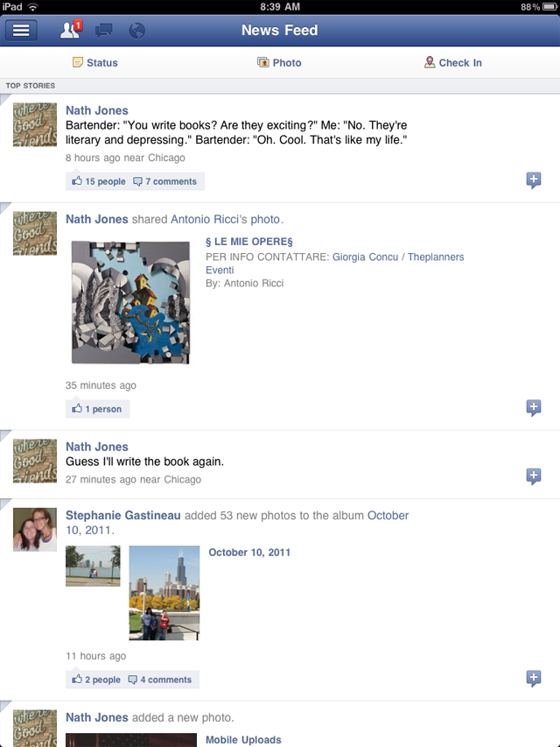The height and width of the screenshot is (747, 560).
Task: Tap the plus icon on Antonio Ricci photo post
Action: click(534, 408)
